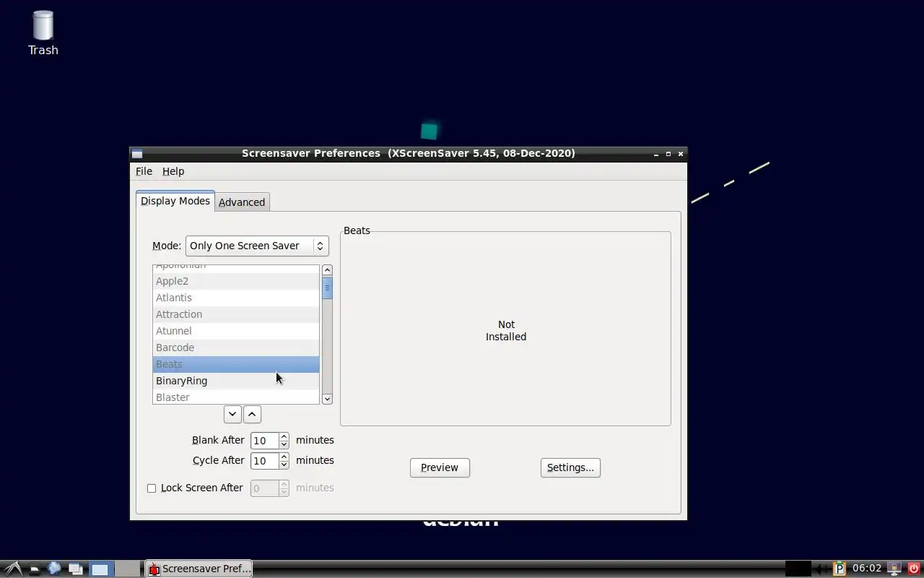Click the Screensaver Pref... taskbar button
The width and height of the screenshot is (924, 578).
[199, 569]
